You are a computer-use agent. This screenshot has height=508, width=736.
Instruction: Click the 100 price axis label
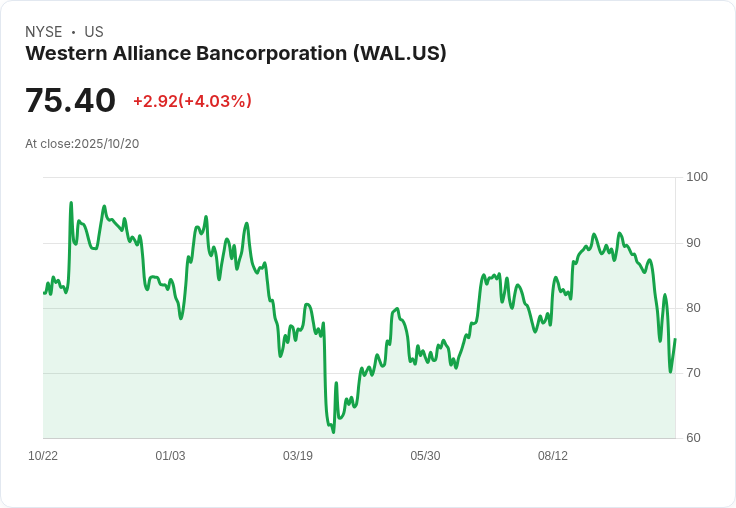point(697,177)
